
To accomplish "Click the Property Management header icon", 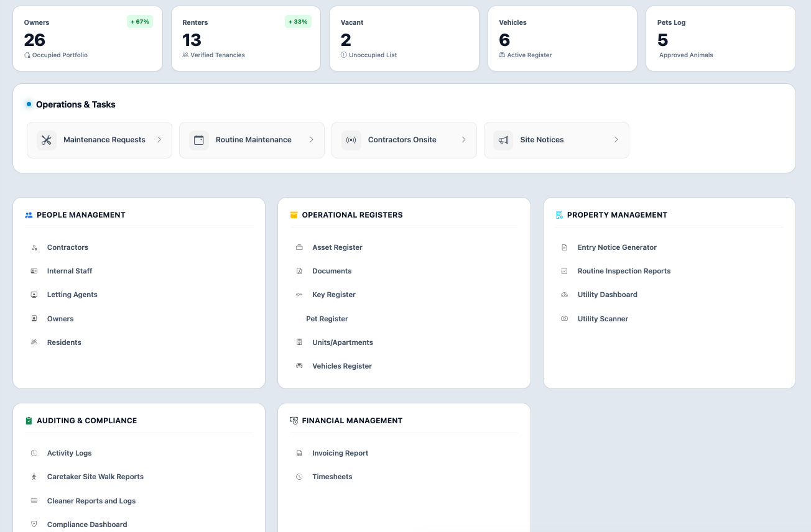I will [x=559, y=215].
